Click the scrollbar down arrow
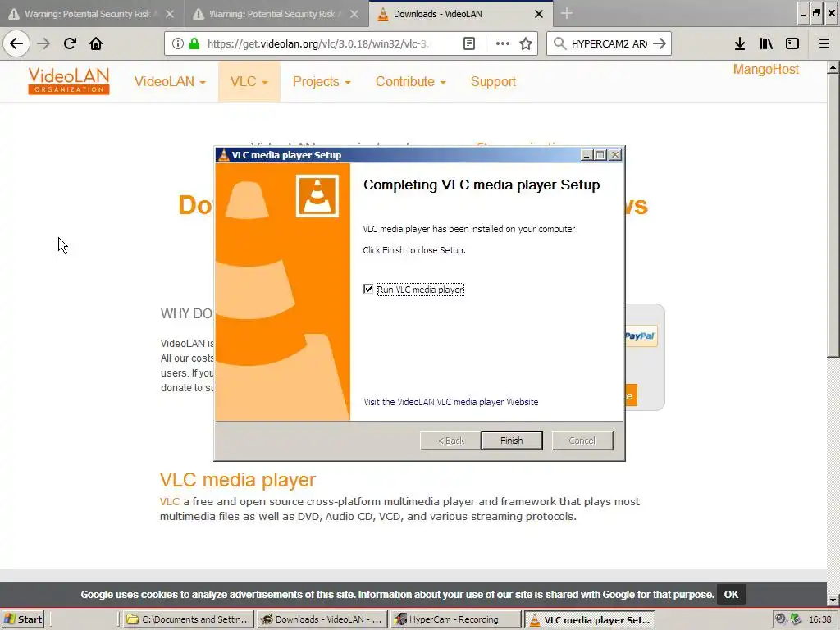Screen dimensions: 840x630 click(833, 600)
